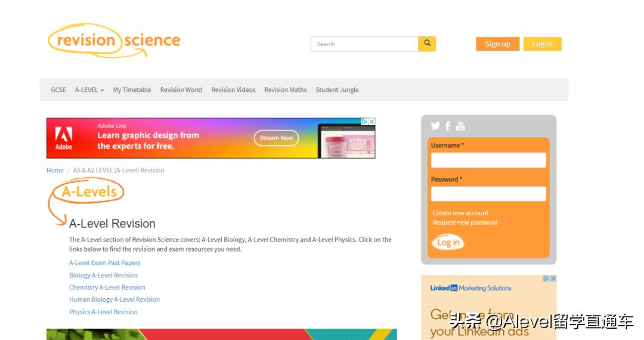Click the product image in Adobe banner
Viewport: 644px width, 340px height.
click(x=347, y=141)
